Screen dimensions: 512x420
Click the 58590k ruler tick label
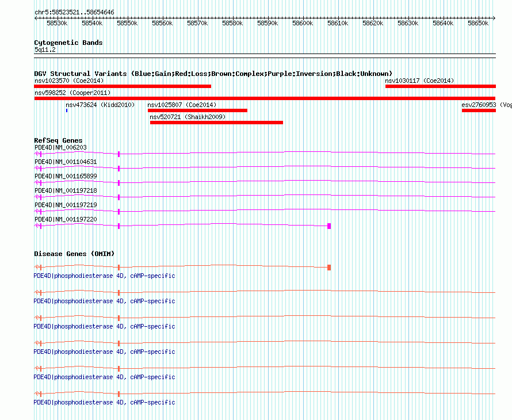click(x=268, y=23)
